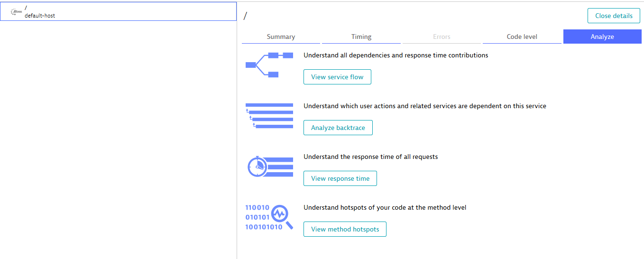Select the default-host request row
This screenshot has height=259, width=644.
[x=119, y=11]
